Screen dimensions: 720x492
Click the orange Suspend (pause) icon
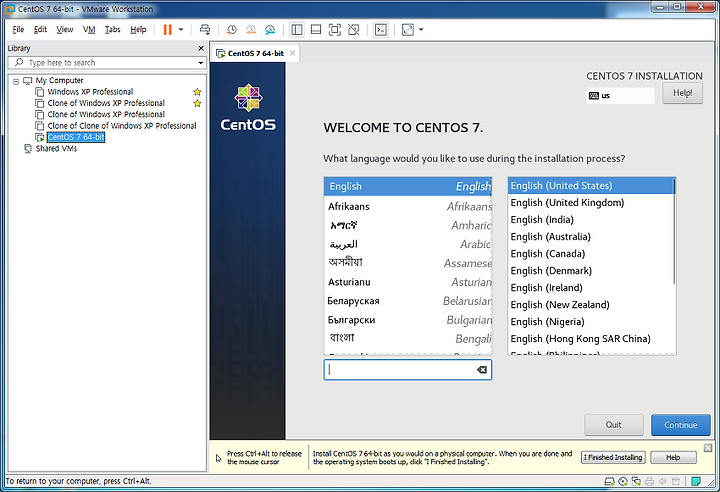click(168, 30)
